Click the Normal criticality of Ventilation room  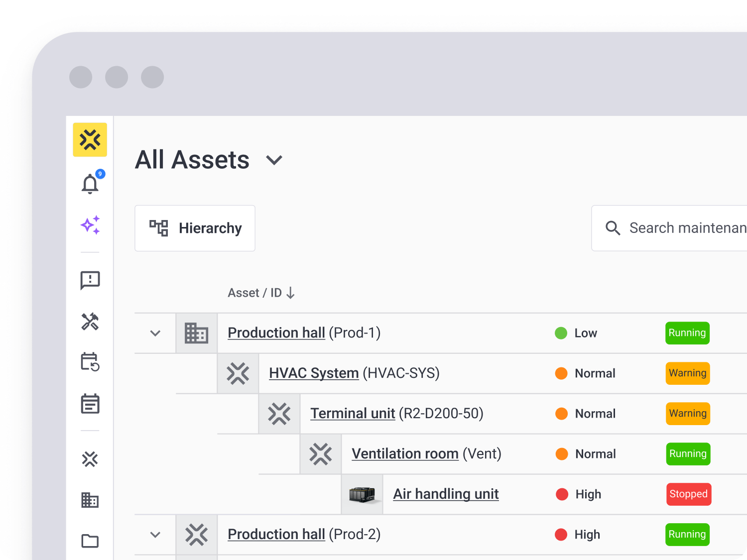tap(586, 454)
